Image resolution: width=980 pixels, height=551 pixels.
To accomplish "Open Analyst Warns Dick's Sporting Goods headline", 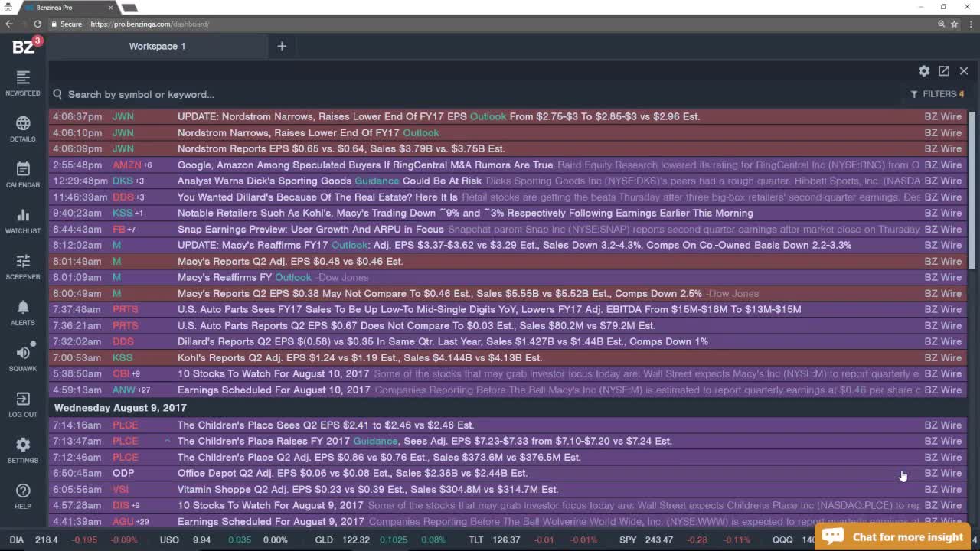I will click(329, 181).
